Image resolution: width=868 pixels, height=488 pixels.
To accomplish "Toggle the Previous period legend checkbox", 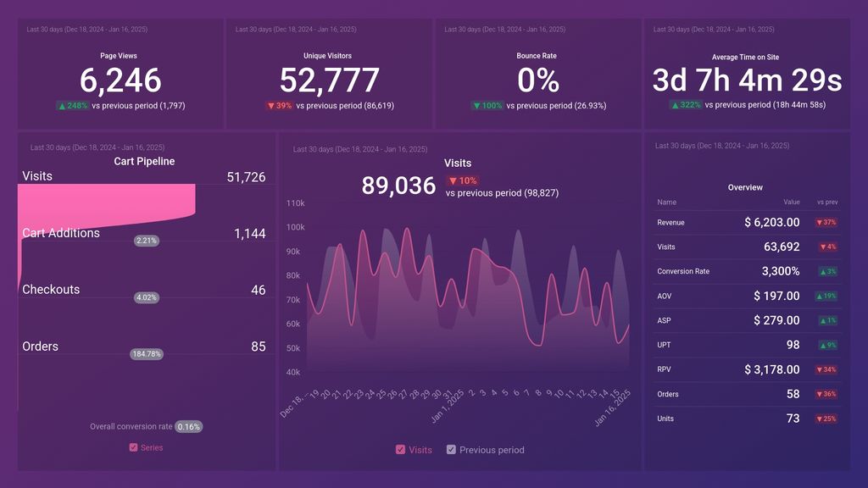I will coord(451,450).
